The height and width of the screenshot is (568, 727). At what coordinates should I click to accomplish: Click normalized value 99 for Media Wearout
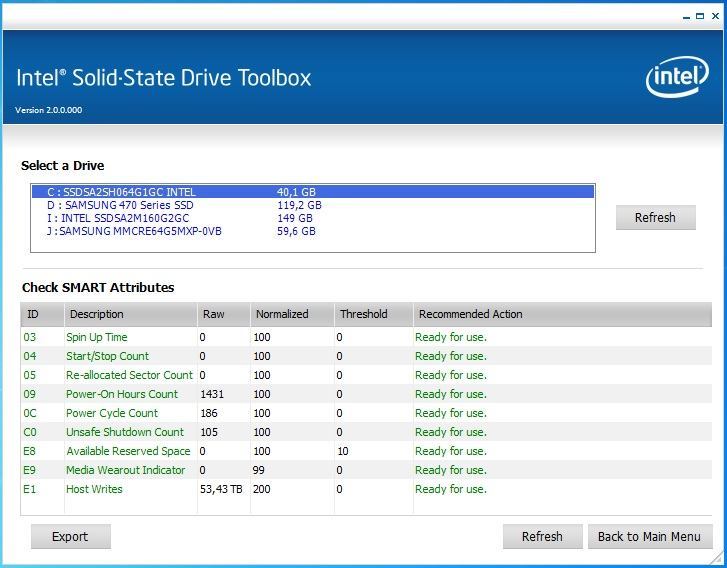pos(259,470)
